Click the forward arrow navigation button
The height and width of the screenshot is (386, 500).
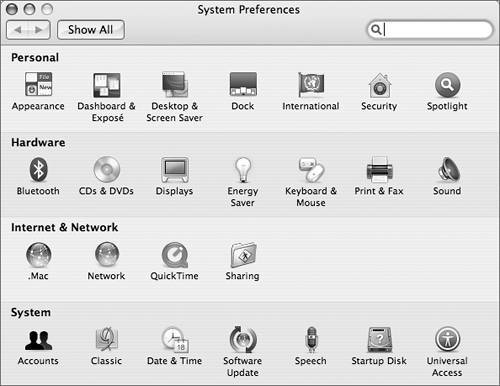click(x=39, y=30)
